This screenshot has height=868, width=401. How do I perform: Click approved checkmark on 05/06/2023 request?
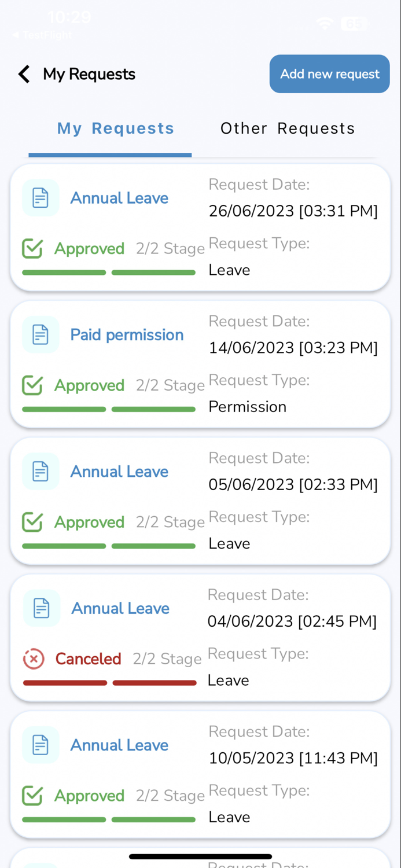pyautogui.click(x=32, y=522)
